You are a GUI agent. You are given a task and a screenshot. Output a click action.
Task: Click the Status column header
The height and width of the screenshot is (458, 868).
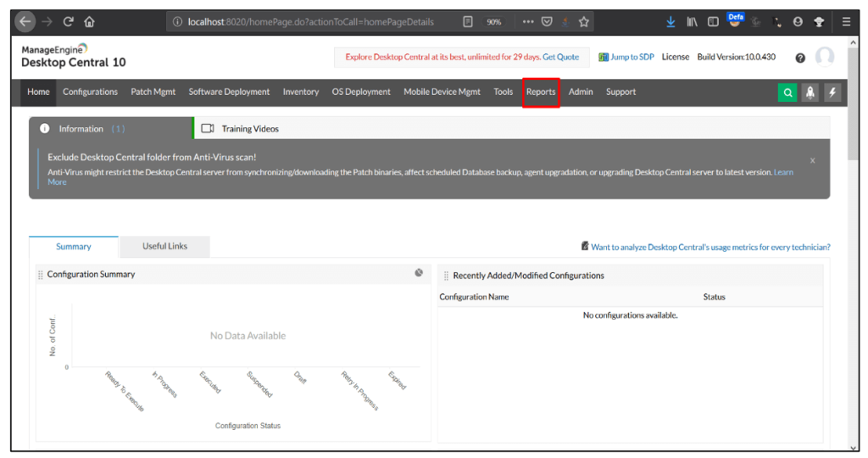point(714,297)
